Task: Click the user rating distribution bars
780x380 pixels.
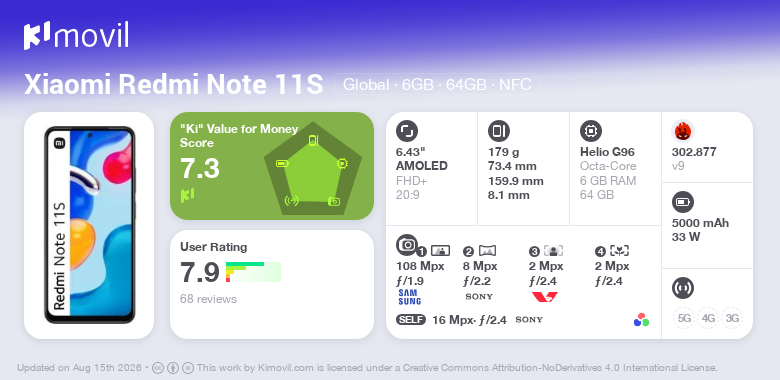Action: coord(253,272)
